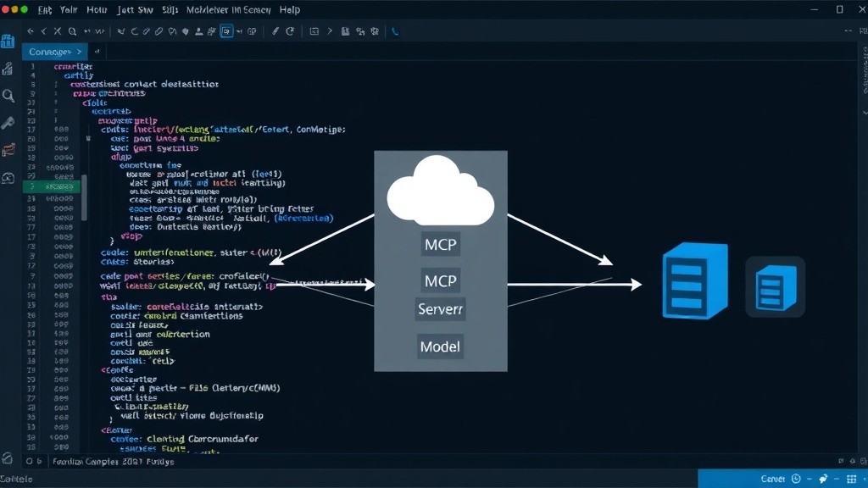Click the blue phone icon in the toolbar
Image resolution: width=868 pixels, height=488 pixels.
click(395, 31)
